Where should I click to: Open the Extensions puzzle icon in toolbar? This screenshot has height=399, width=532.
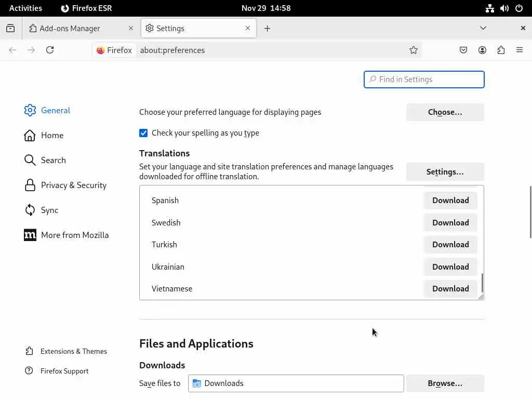pyautogui.click(x=501, y=50)
